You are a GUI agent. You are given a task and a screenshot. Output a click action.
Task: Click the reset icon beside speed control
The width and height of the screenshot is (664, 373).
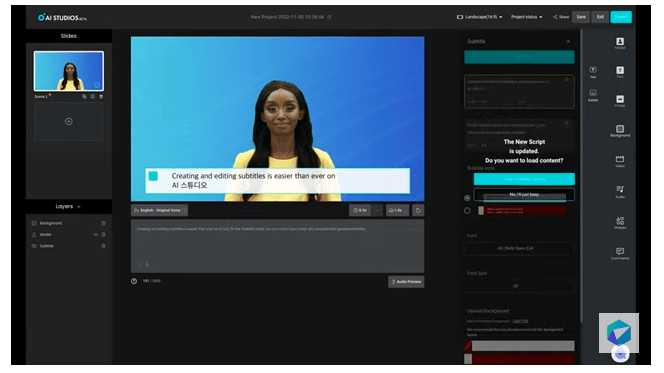coord(418,210)
